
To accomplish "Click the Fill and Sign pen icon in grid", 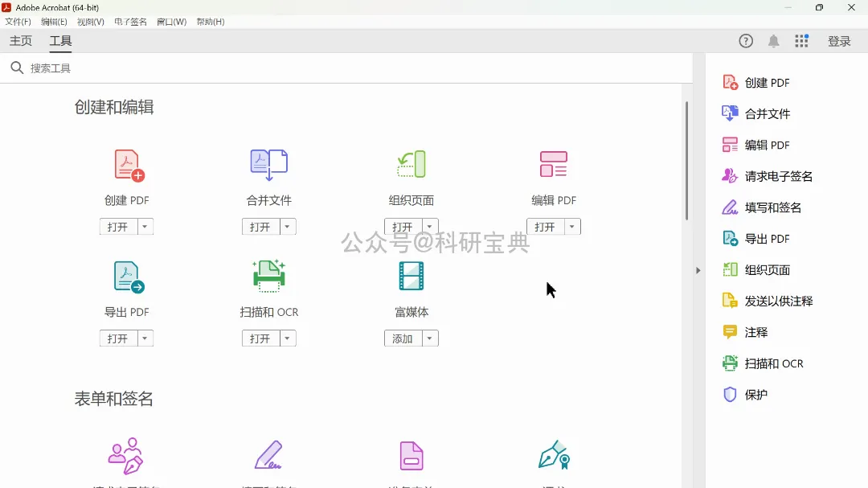I will coord(269,455).
